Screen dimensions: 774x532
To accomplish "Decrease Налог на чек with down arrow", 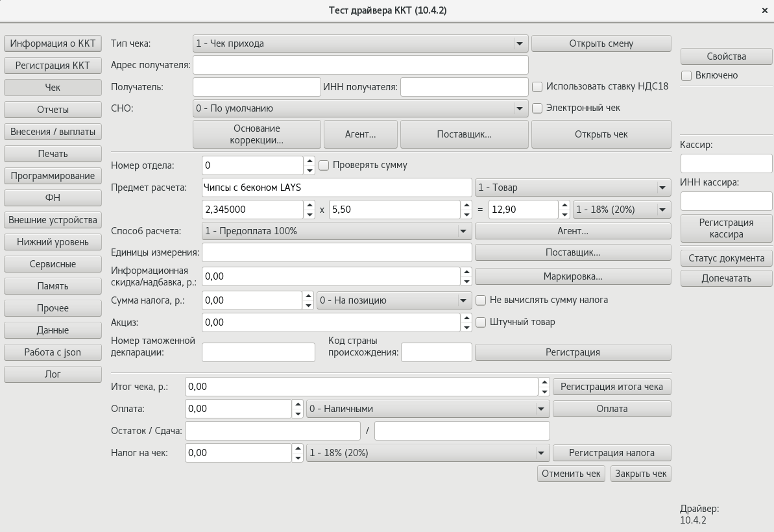I will pyautogui.click(x=298, y=457).
